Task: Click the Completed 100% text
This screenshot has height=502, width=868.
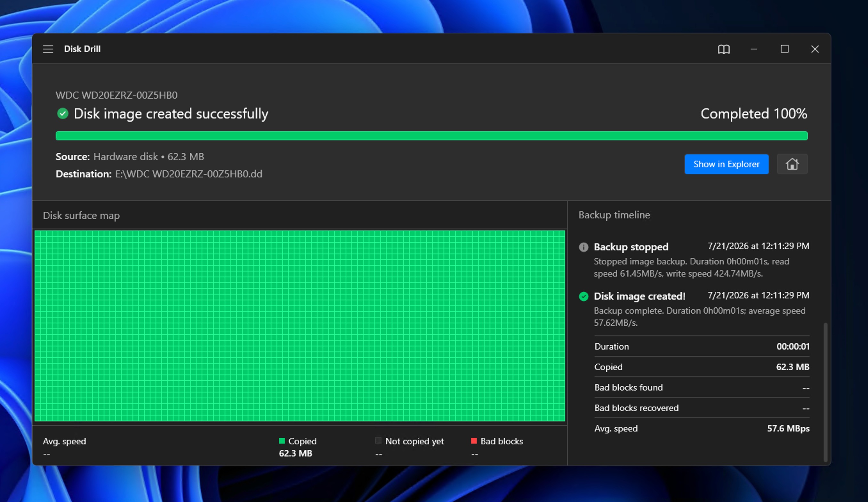Action: coord(754,114)
